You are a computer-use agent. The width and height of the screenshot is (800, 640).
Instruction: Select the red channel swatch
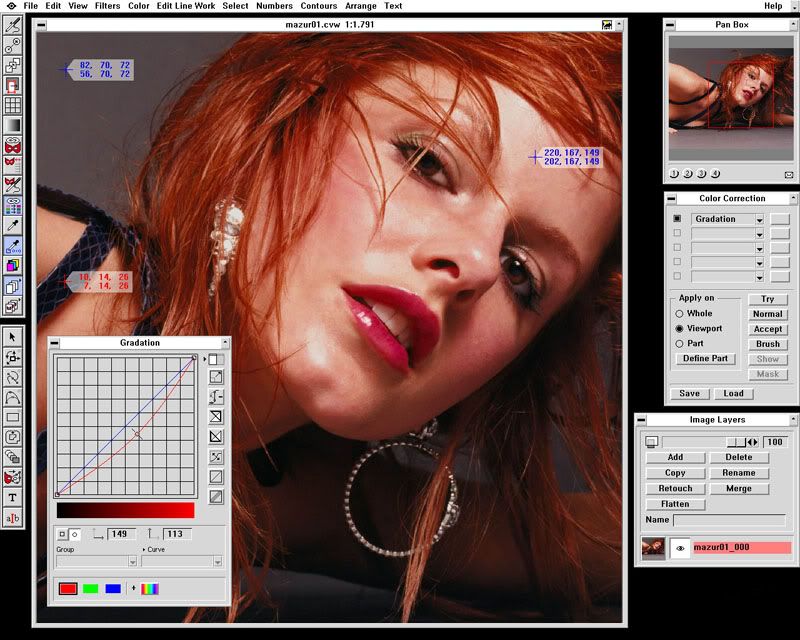[68, 589]
